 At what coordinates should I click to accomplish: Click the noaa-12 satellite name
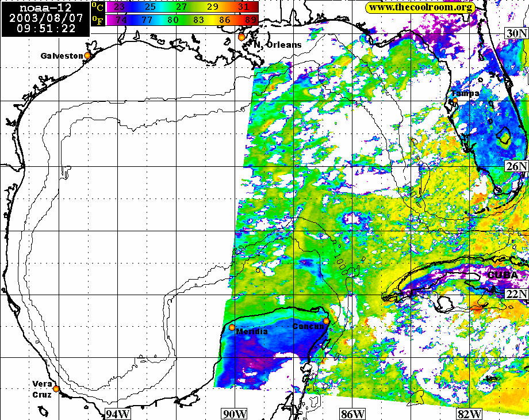[x=45, y=8]
